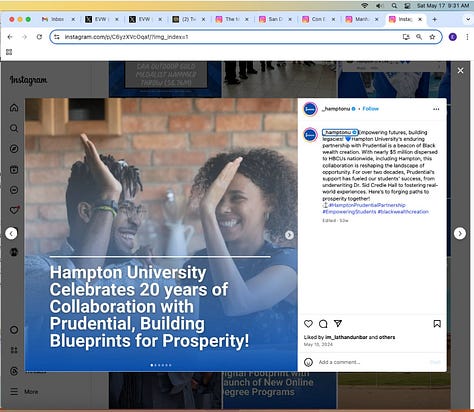Image resolution: width=474 pixels, height=412 pixels.
Task: Open hashtag #HamptonPrudentialPartnership
Action: 367,205
